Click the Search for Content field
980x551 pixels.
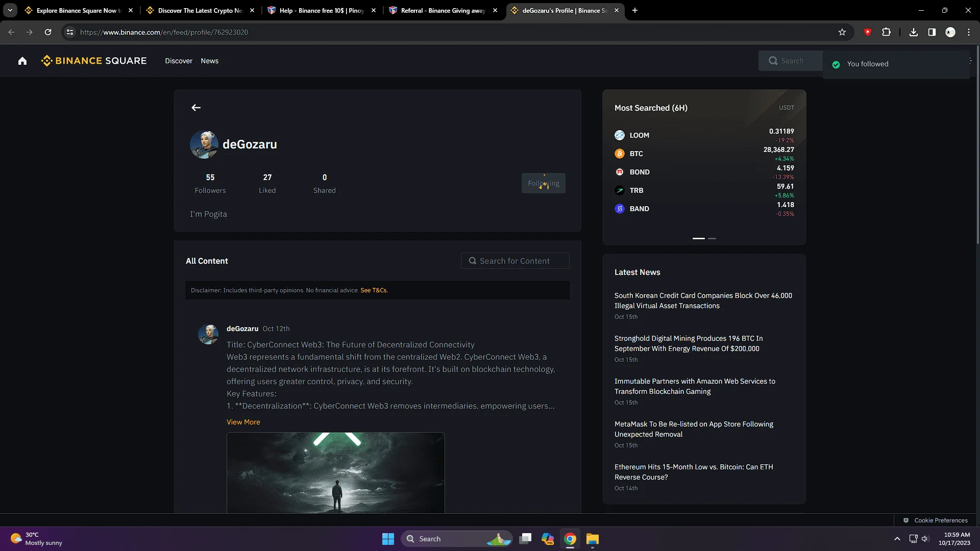(515, 261)
